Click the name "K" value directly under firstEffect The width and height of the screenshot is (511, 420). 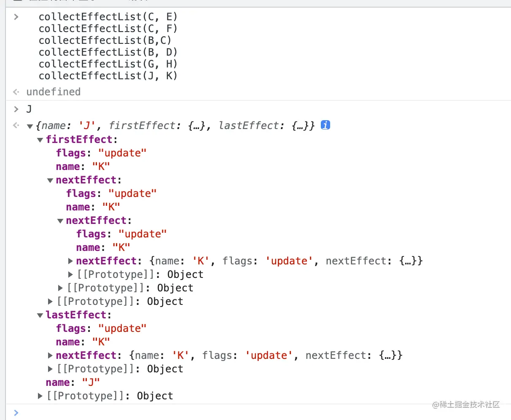101,167
